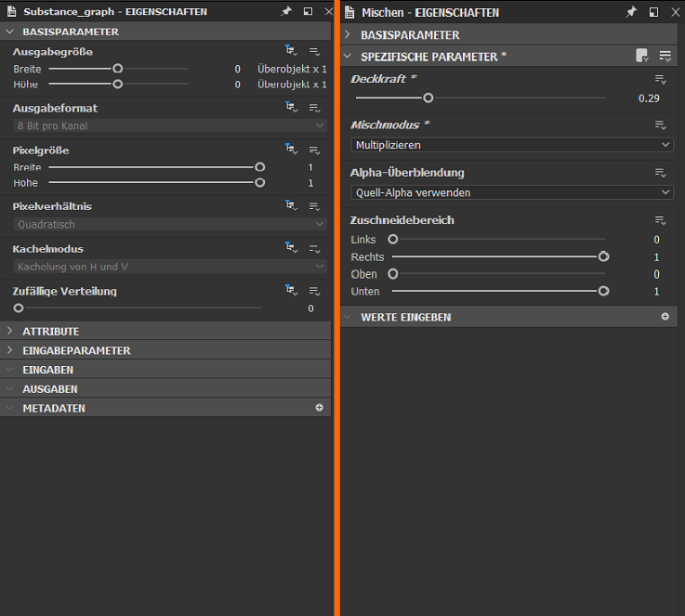Open options menu icon for Kachelmodus

[x=314, y=249]
